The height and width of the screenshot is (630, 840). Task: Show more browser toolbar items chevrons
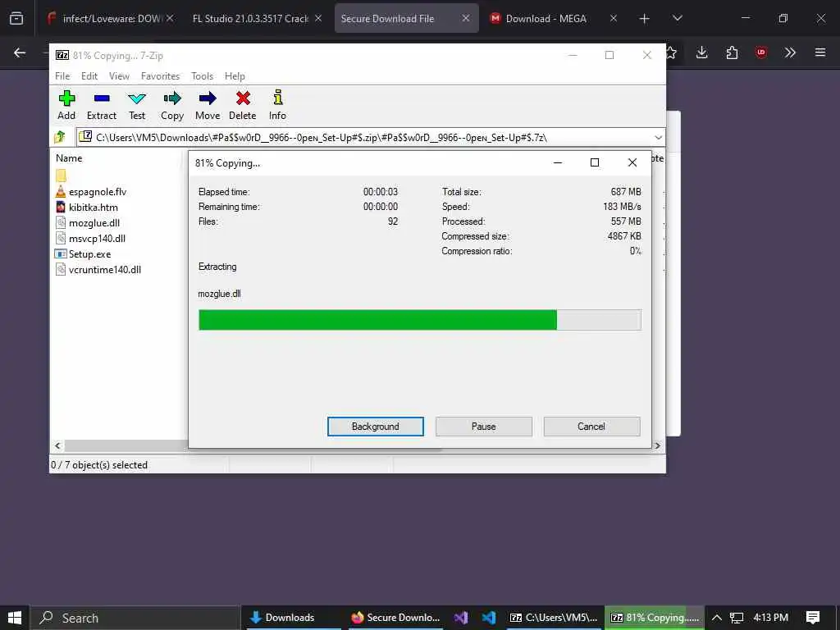tap(790, 52)
